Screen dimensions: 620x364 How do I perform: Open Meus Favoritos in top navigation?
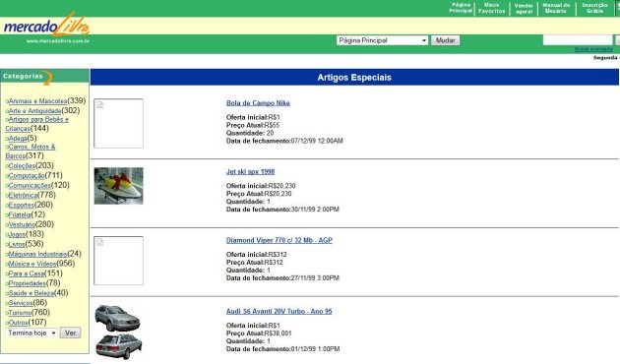coord(491,8)
